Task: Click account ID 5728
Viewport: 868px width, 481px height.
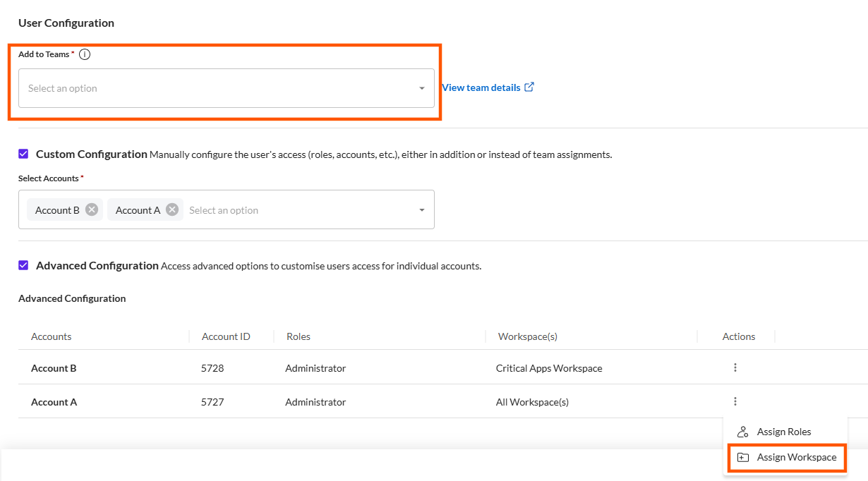Action: coord(212,368)
